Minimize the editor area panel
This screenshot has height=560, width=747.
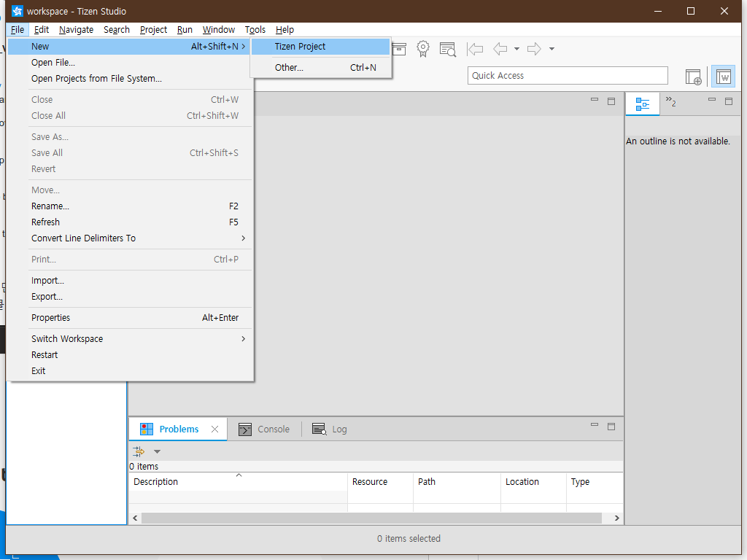(x=594, y=100)
